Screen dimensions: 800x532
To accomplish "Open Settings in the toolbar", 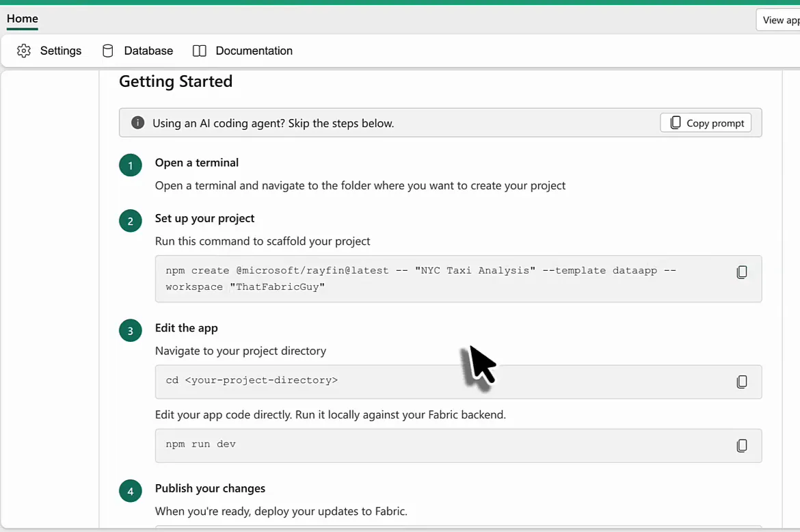I will click(49, 51).
